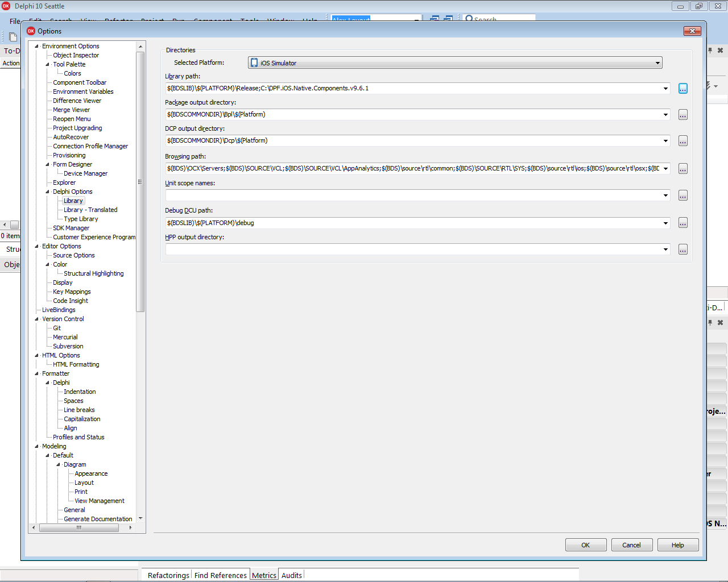728x582 pixels.
Task: Open the Debug DCU path dropdown list
Action: click(665, 223)
